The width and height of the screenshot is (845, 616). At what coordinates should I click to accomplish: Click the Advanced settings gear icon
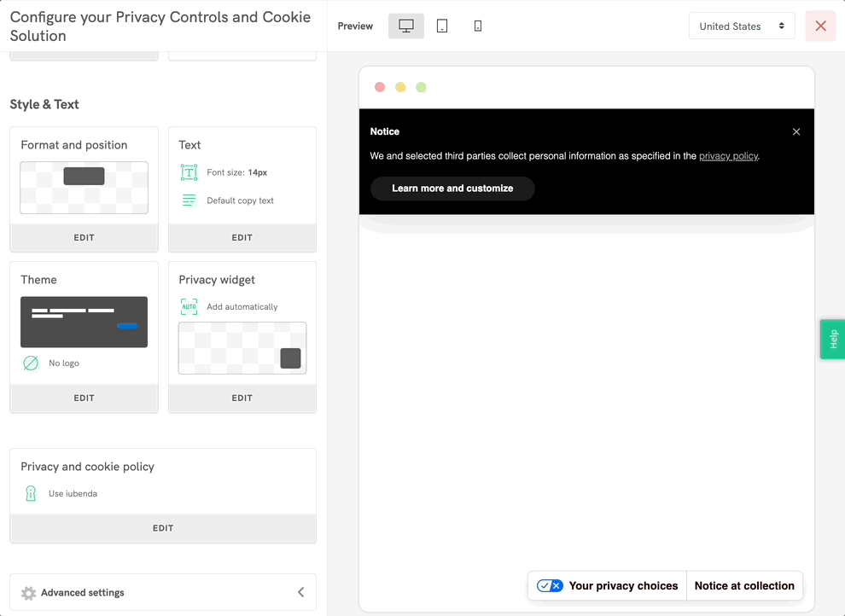tap(28, 593)
